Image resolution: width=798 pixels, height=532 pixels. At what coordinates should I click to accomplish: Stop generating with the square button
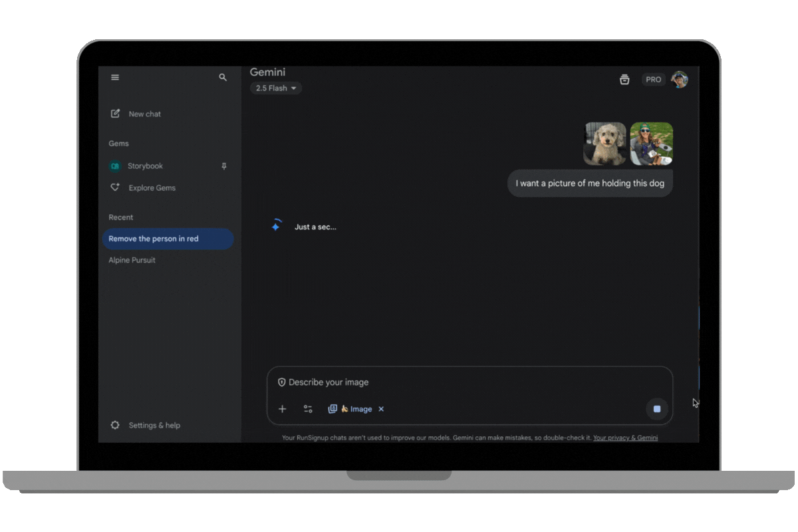(x=657, y=409)
